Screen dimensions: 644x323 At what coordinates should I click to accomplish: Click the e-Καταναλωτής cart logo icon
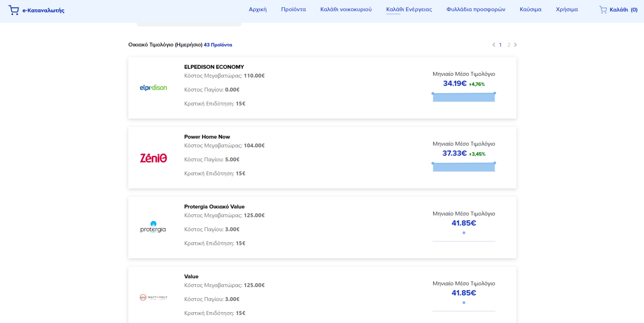pos(14,10)
